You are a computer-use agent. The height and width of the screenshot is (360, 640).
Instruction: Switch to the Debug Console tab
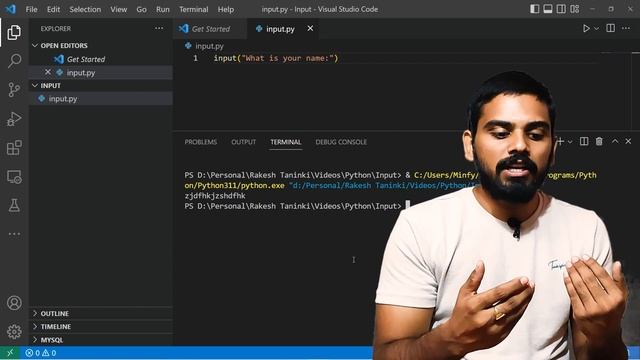(341, 142)
